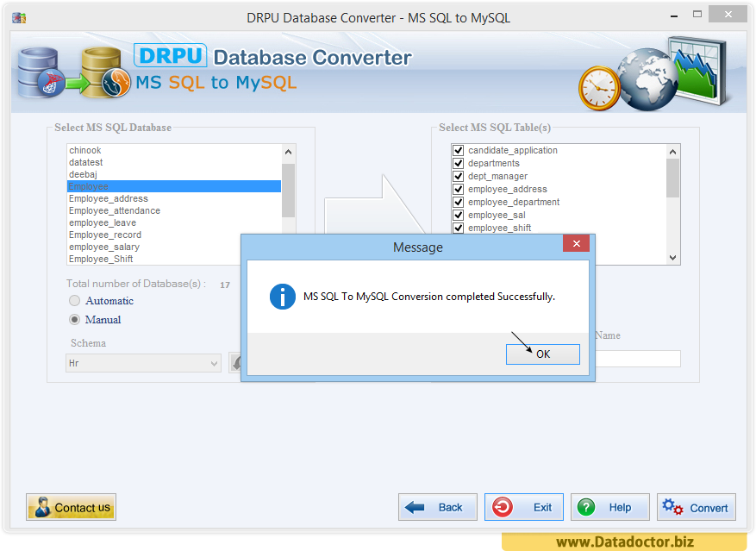756x551 pixels.
Task: Click OK in the Message dialog
Action: click(x=542, y=354)
